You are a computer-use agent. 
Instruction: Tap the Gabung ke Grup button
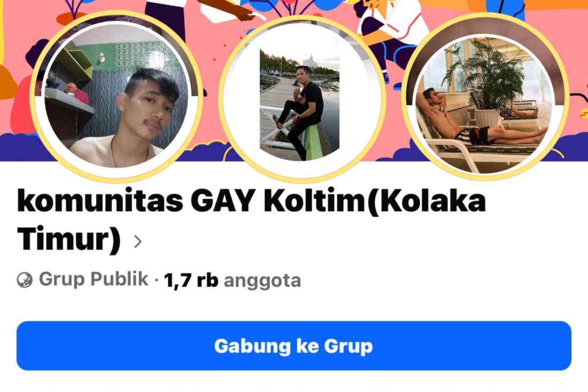coord(293,345)
